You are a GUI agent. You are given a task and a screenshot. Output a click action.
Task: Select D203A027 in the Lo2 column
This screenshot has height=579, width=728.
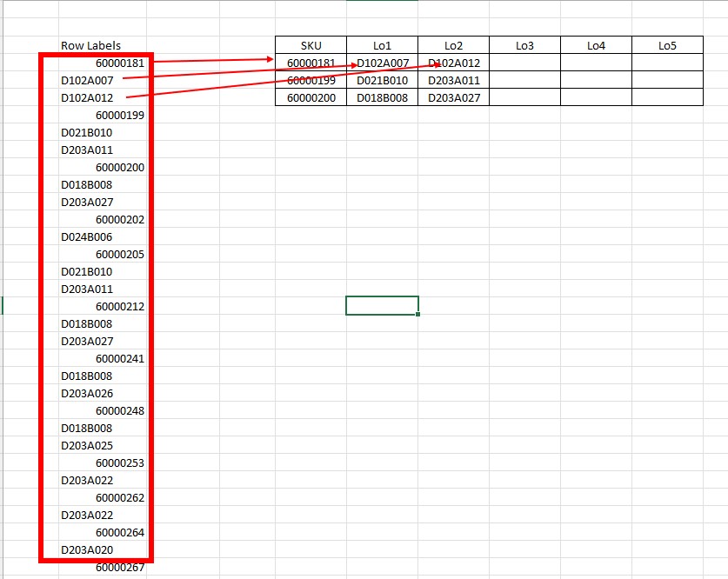[x=454, y=97]
